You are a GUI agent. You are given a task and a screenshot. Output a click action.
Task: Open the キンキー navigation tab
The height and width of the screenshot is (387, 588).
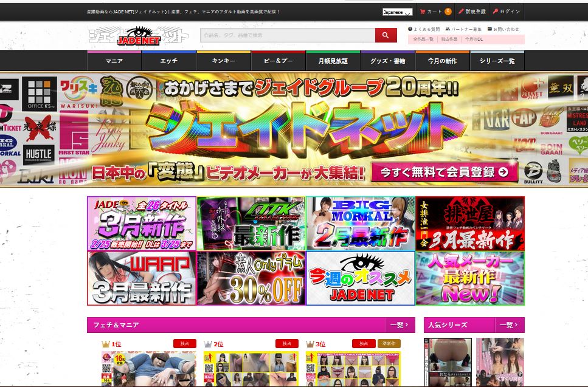(x=224, y=61)
